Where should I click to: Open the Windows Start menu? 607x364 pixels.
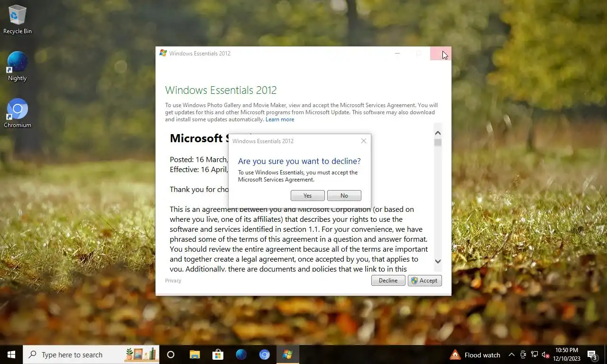(x=11, y=355)
